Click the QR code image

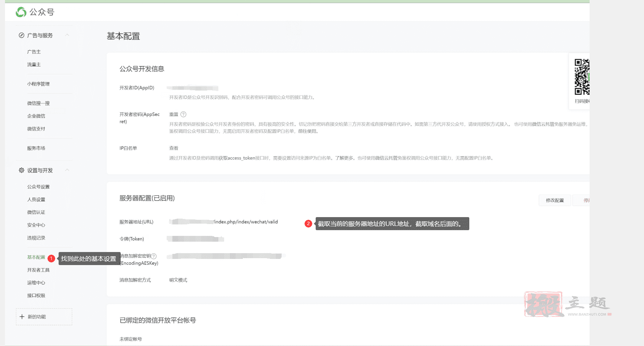tap(582, 77)
